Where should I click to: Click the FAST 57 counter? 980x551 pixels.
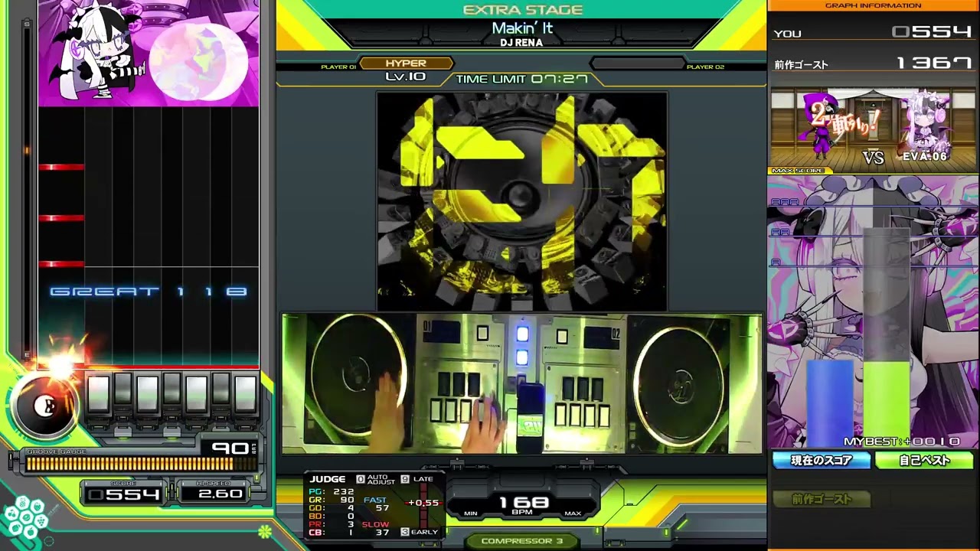click(x=376, y=504)
